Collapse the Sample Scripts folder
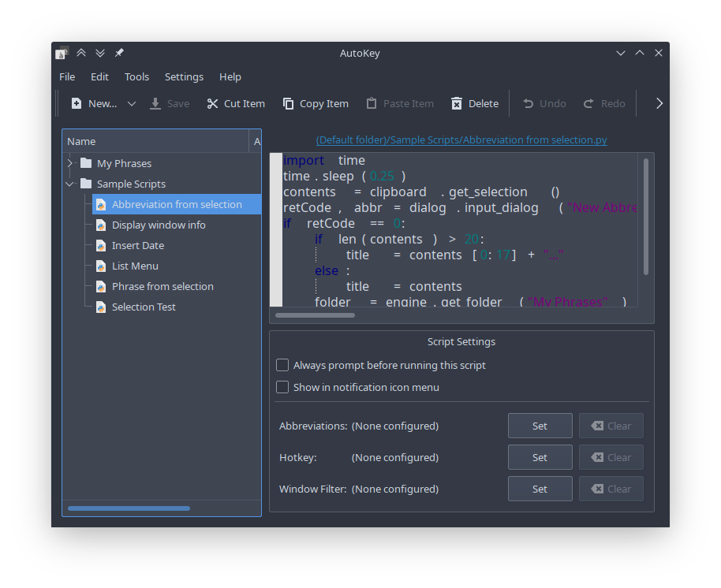 point(69,184)
